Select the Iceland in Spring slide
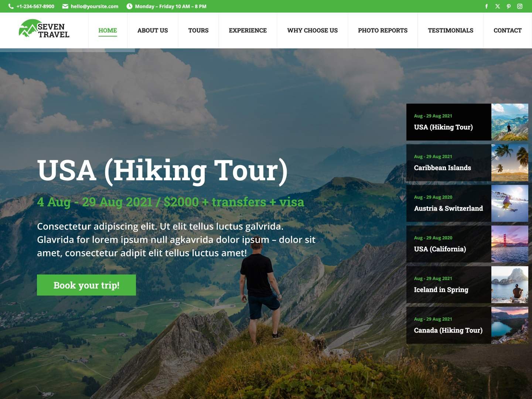Image resolution: width=532 pixels, height=399 pixels. point(467,284)
